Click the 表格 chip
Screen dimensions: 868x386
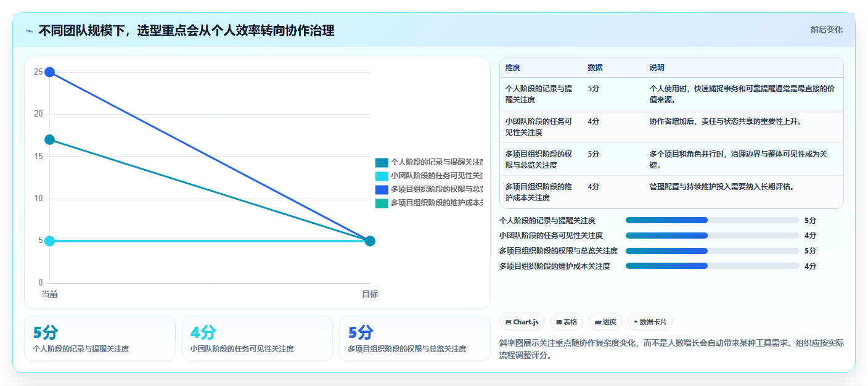click(x=567, y=322)
